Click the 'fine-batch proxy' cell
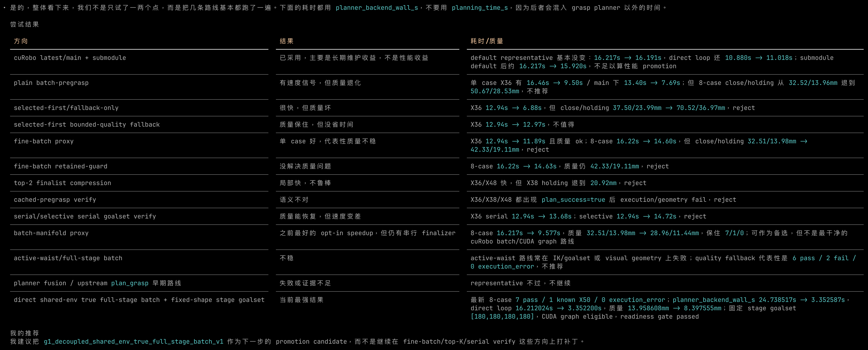 [x=44, y=141]
